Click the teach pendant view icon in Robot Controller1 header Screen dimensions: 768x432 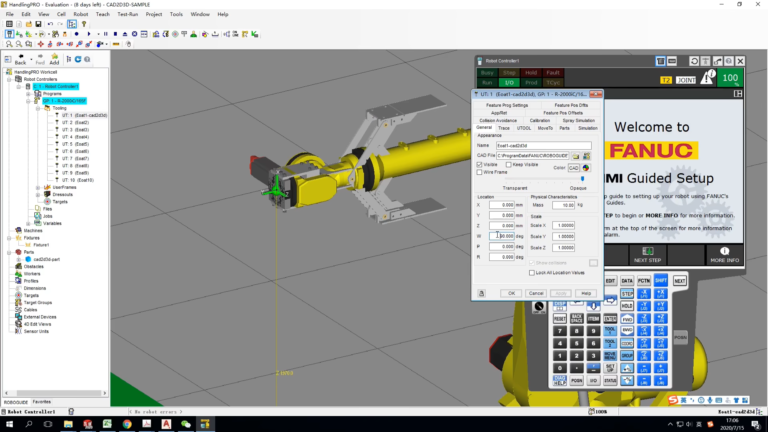[x=661, y=61]
